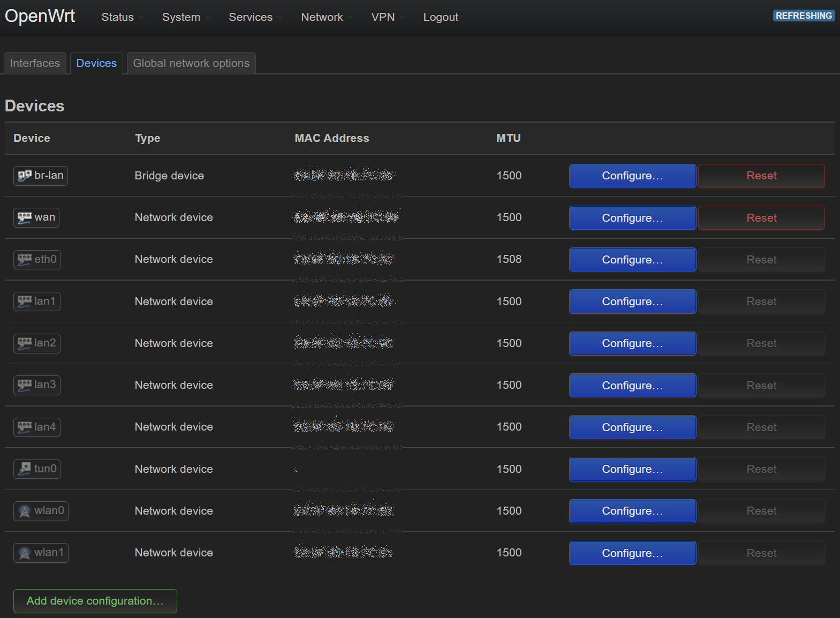Open Configure for lan2
The image size is (840, 618).
click(632, 343)
